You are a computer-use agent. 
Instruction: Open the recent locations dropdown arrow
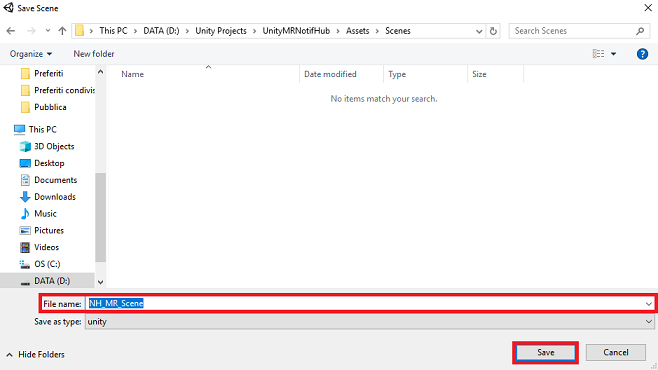click(x=48, y=31)
